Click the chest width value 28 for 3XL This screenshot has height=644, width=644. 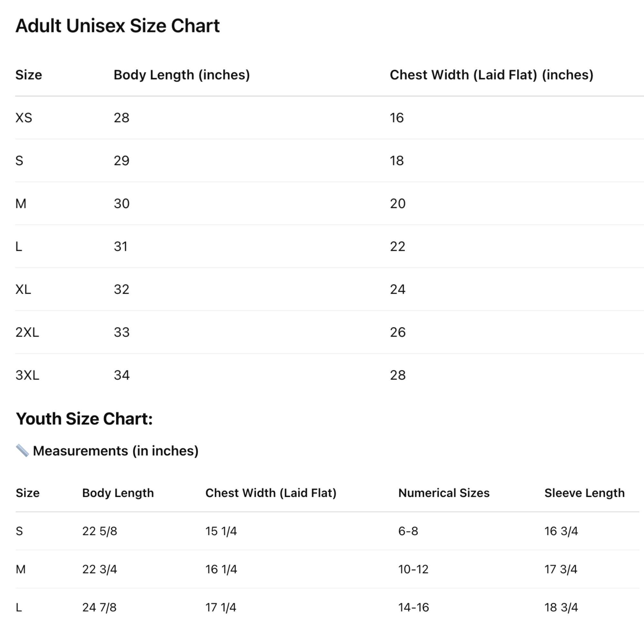(x=398, y=375)
